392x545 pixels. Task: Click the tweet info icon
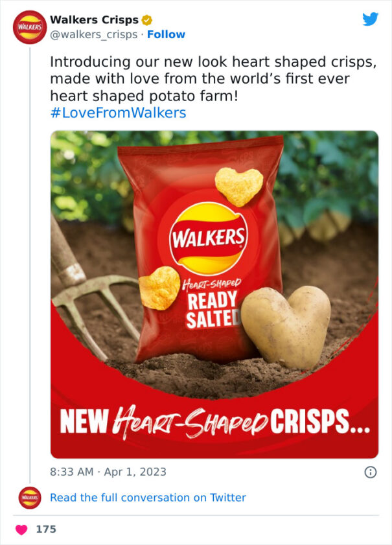tap(371, 472)
